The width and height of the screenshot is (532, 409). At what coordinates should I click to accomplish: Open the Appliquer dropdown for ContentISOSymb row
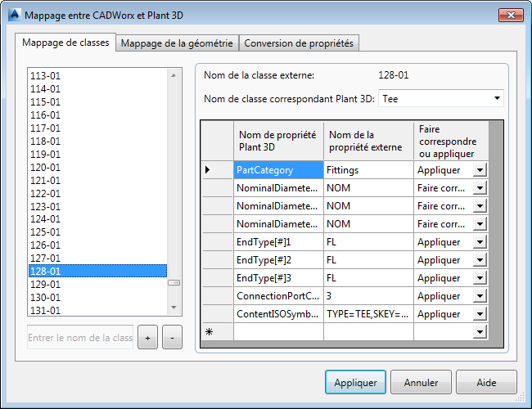pos(480,313)
